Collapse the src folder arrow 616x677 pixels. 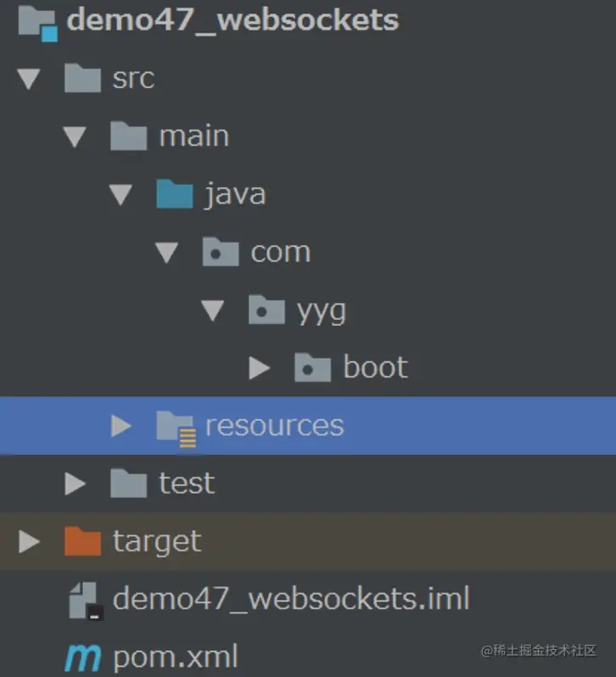(x=29, y=79)
